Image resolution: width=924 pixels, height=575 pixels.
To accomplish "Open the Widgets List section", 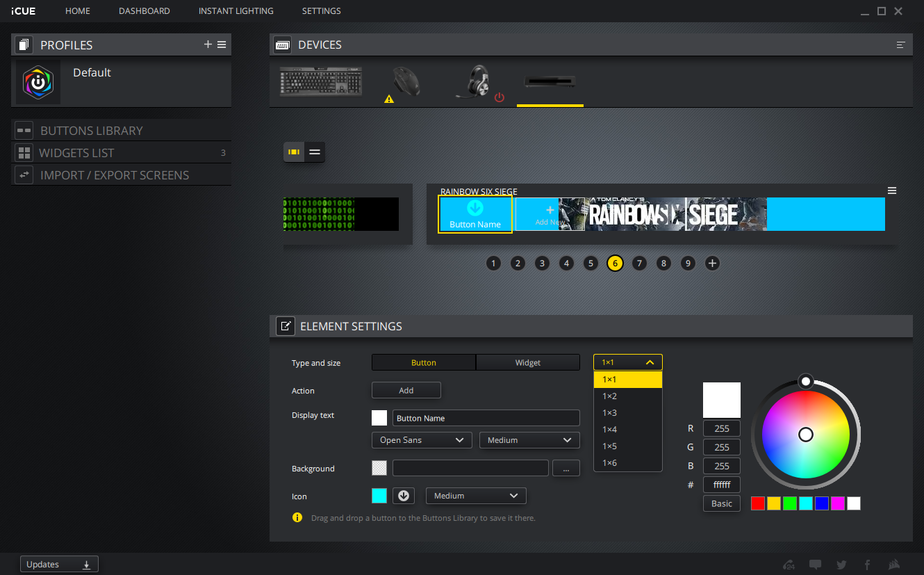I will (122, 153).
